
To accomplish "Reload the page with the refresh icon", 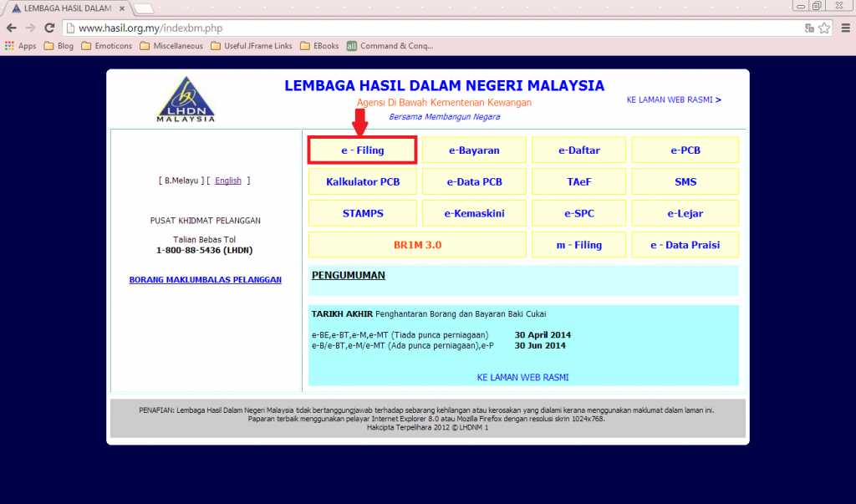I will tap(49, 28).
